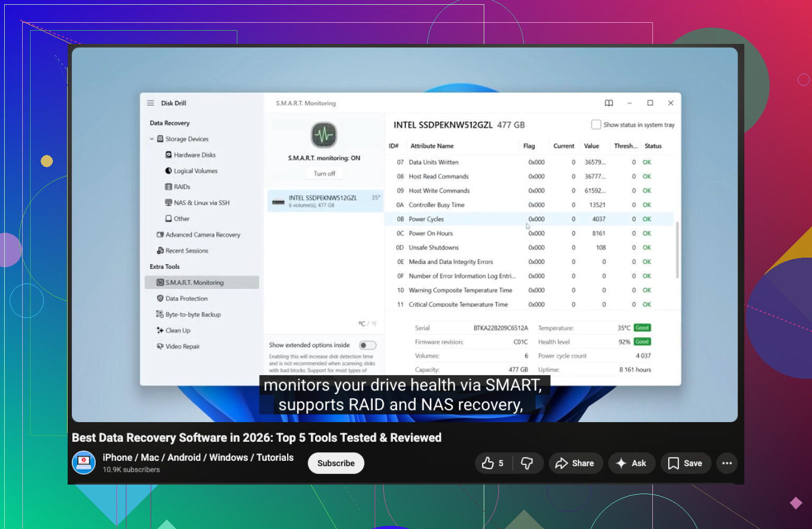Select RAIDs in sidebar

pyautogui.click(x=182, y=186)
